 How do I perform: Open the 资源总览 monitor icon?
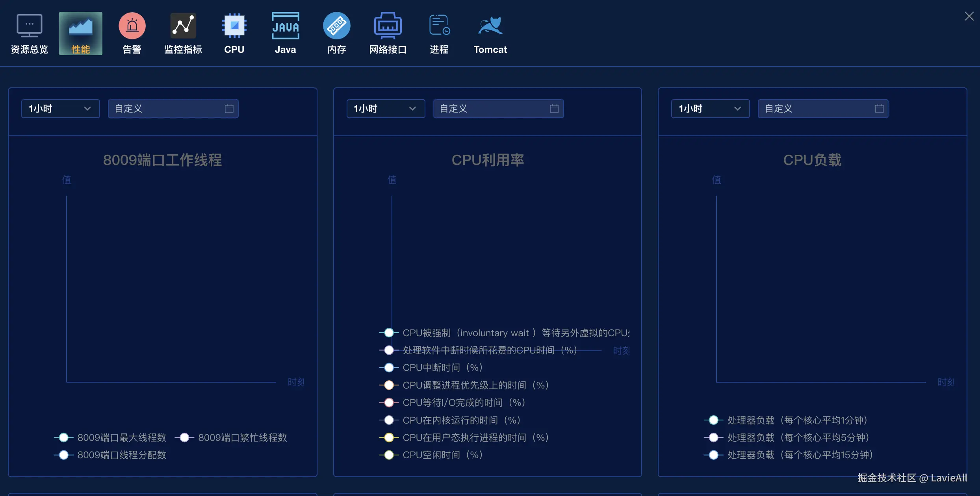click(x=30, y=26)
